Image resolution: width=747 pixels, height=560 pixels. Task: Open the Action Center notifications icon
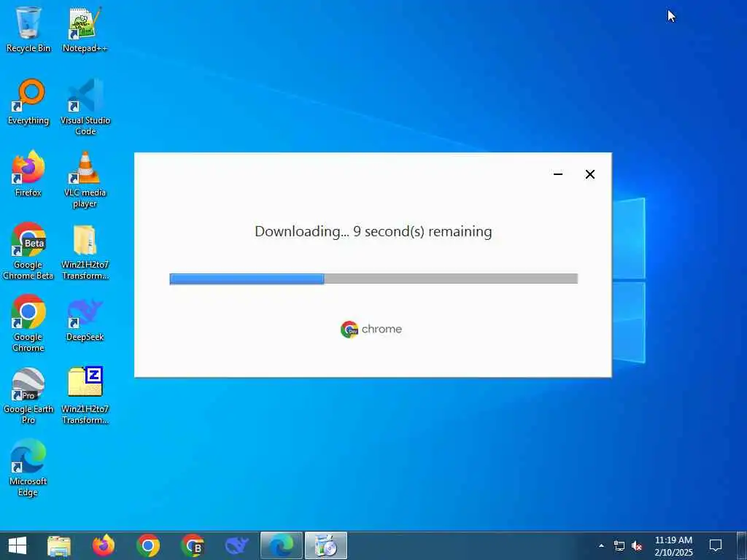click(716, 545)
